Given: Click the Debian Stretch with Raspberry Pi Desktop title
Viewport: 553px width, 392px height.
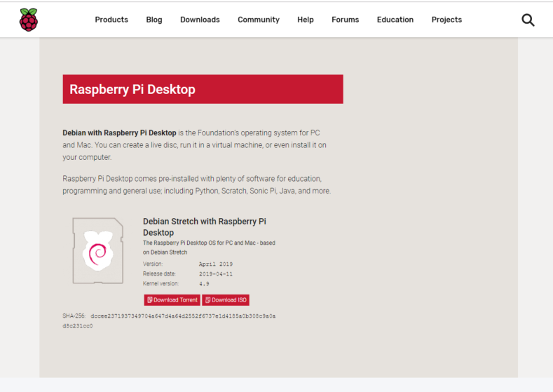Looking at the screenshot, I should tap(205, 227).
